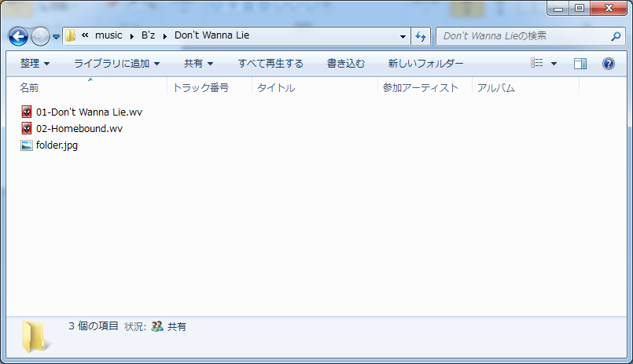Viewport: 633px width, 364px height.
Task: Expand arrow after music breadcrumb
Action: pyautogui.click(x=131, y=36)
